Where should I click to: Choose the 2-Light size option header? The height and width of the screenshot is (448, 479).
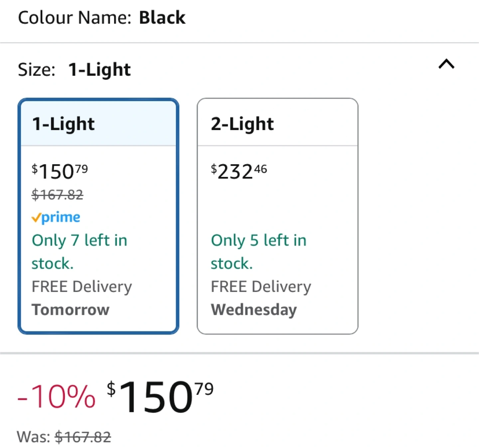[277, 124]
